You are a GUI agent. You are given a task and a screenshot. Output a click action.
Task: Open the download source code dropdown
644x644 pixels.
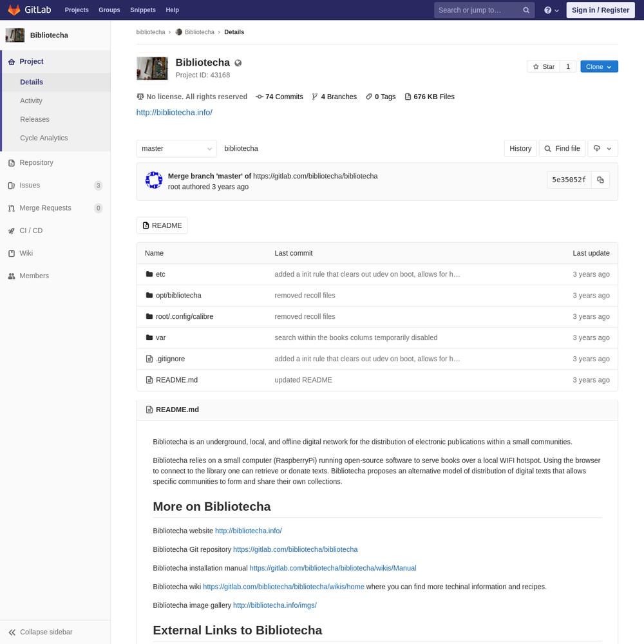coord(603,149)
